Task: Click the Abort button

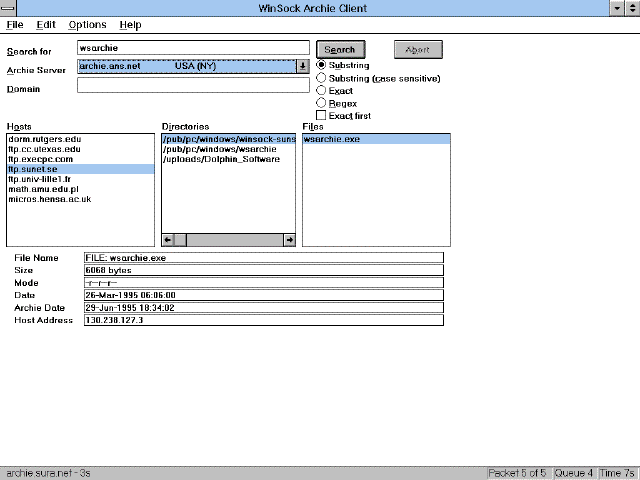Action: [418, 50]
